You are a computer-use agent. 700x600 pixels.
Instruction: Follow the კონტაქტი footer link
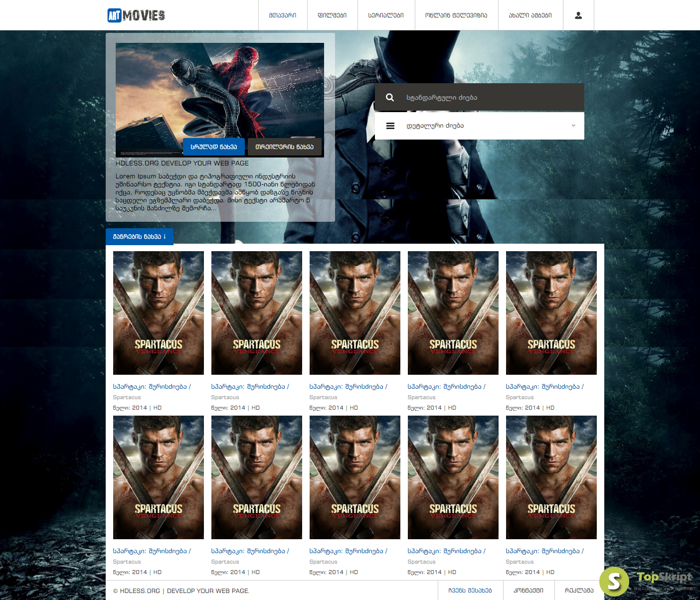tap(528, 591)
